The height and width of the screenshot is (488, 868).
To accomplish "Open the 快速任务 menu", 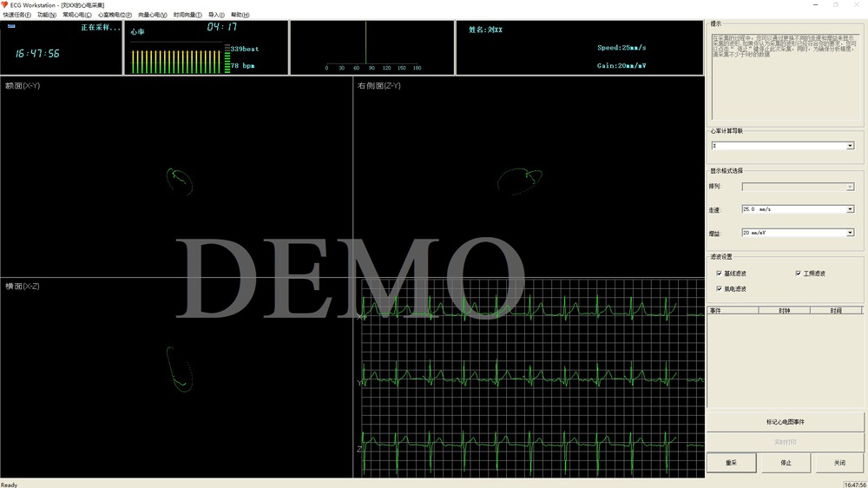I will click(17, 15).
